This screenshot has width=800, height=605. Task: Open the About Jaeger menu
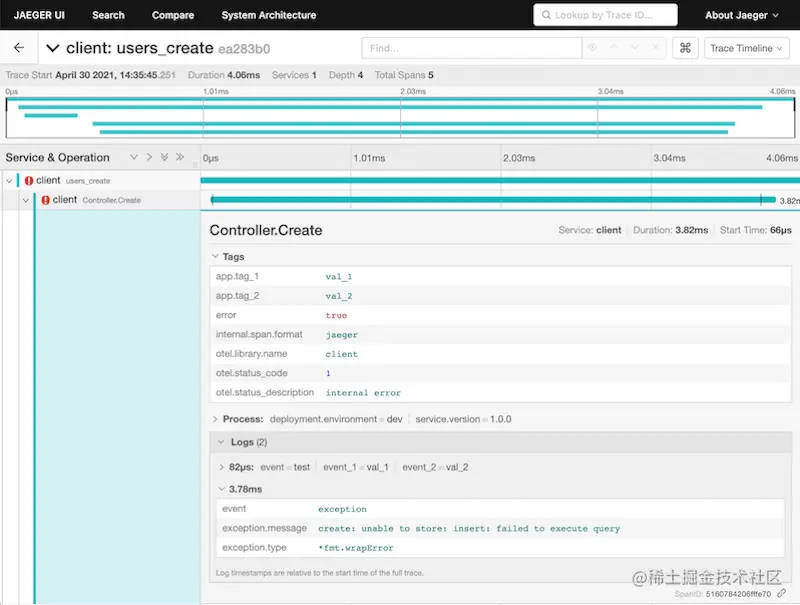pyautogui.click(x=741, y=15)
